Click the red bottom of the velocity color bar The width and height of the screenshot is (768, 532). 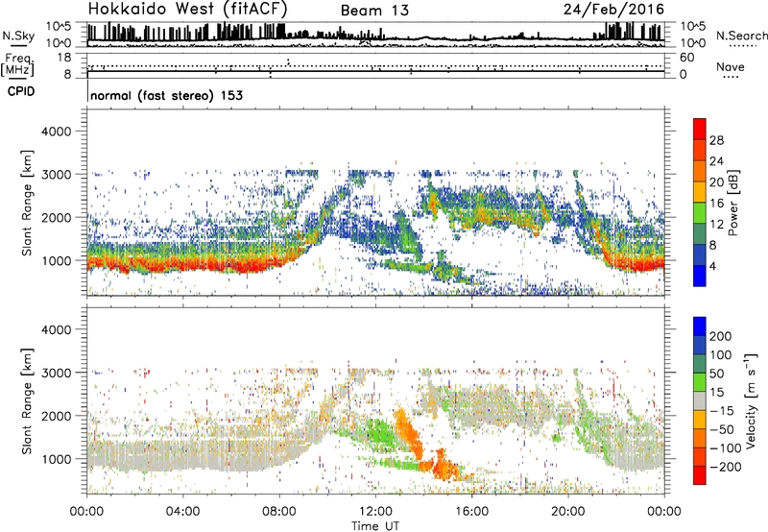pos(700,475)
